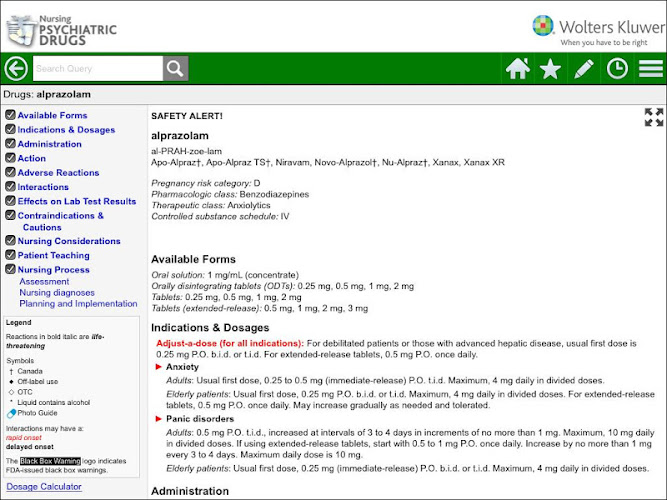
Task: Click the Administration content heading
Action: [x=190, y=491]
